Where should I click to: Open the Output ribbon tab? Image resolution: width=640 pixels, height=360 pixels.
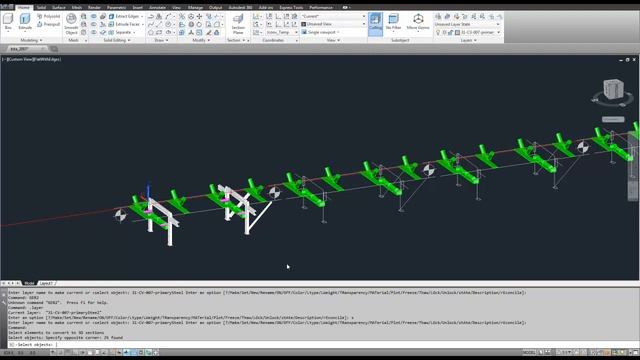tap(216, 7)
